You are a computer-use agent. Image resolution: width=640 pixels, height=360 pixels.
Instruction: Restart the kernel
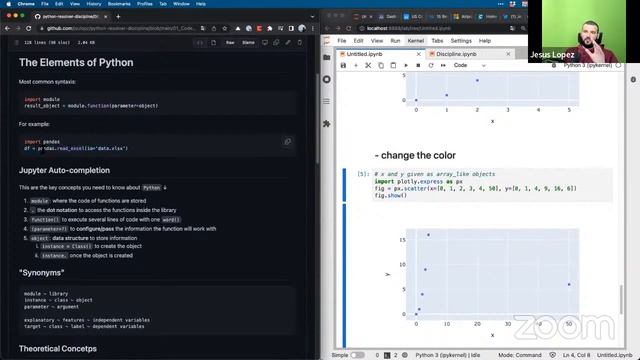click(x=431, y=65)
